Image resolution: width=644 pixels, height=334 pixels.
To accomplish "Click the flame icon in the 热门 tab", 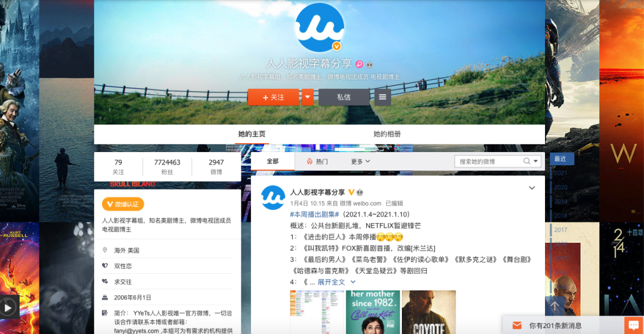I will 309,162.
